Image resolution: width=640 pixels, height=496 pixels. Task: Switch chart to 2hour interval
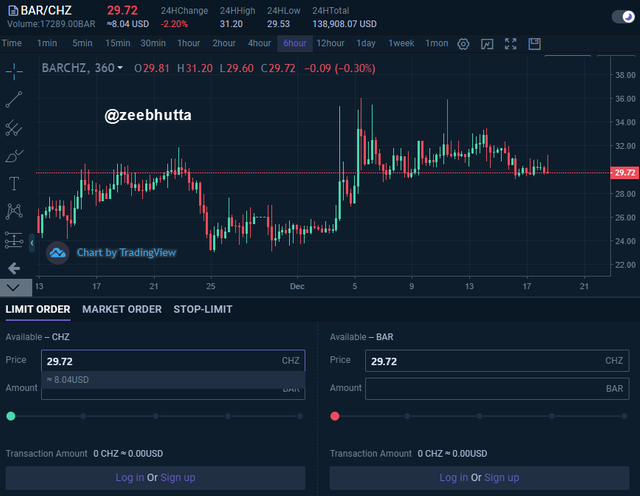click(224, 43)
